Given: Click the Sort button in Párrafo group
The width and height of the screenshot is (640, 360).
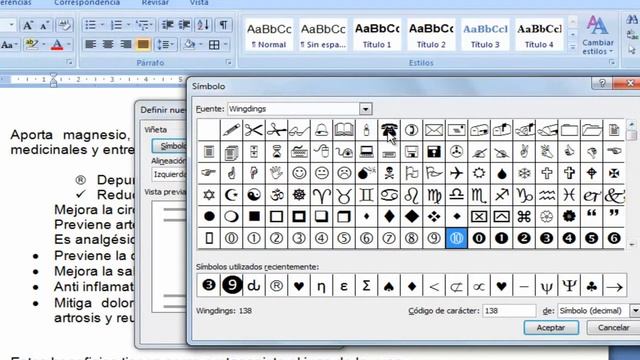Looking at the screenshot, I should [203, 25].
